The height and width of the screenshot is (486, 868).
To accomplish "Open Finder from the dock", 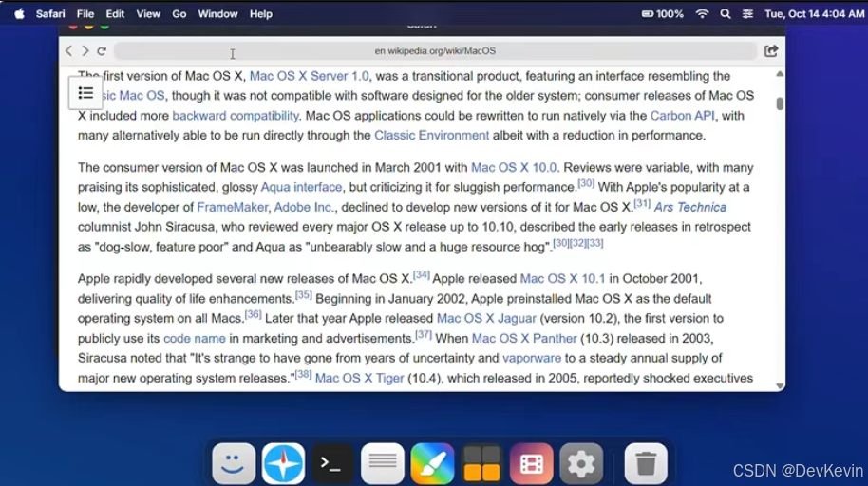I will pyautogui.click(x=234, y=463).
